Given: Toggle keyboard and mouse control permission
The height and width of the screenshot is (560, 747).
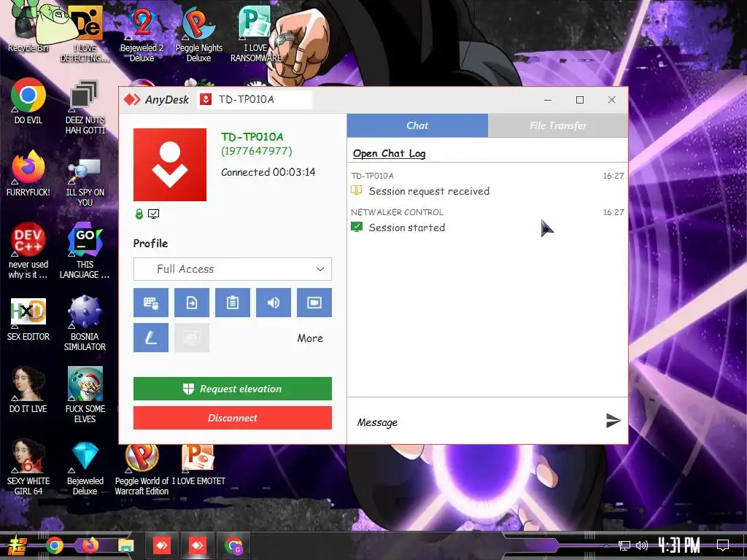Looking at the screenshot, I should pyautogui.click(x=150, y=303).
